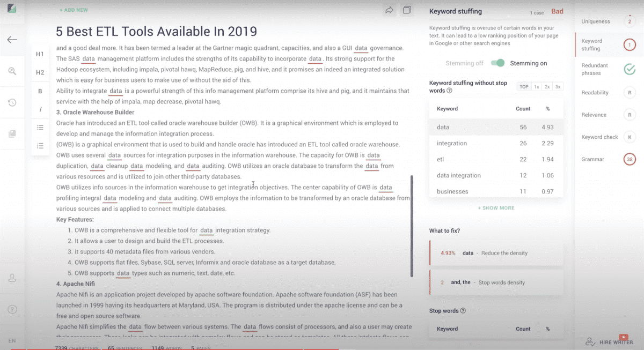Click the share arrow icon
This screenshot has width=644, height=350.
pyautogui.click(x=389, y=10)
